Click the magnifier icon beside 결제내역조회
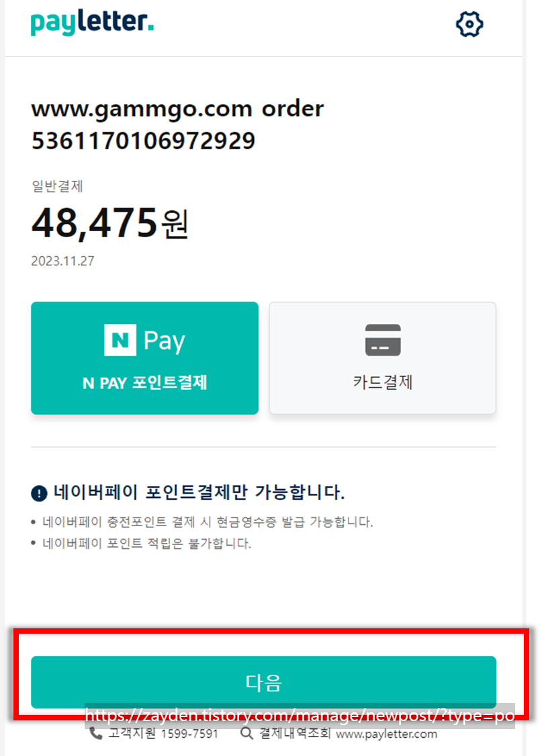This screenshot has height=756, width=542. tap(246, 734)
